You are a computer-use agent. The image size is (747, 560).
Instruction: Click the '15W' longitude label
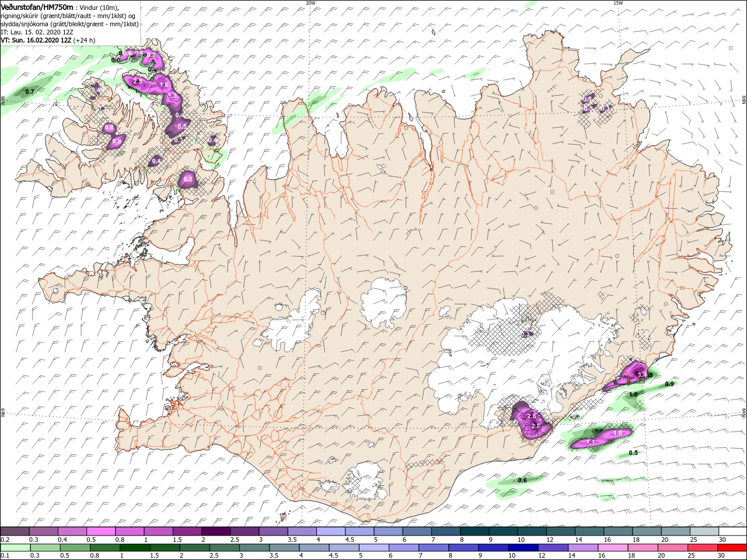click(x=618, y=3)
